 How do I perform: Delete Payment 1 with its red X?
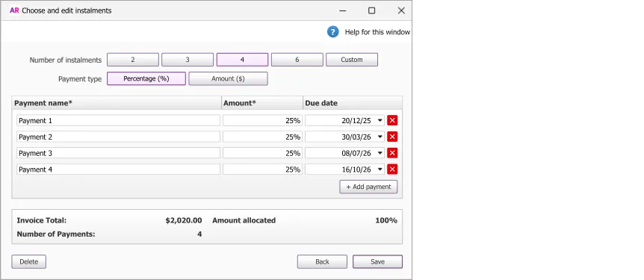point(392,120)
